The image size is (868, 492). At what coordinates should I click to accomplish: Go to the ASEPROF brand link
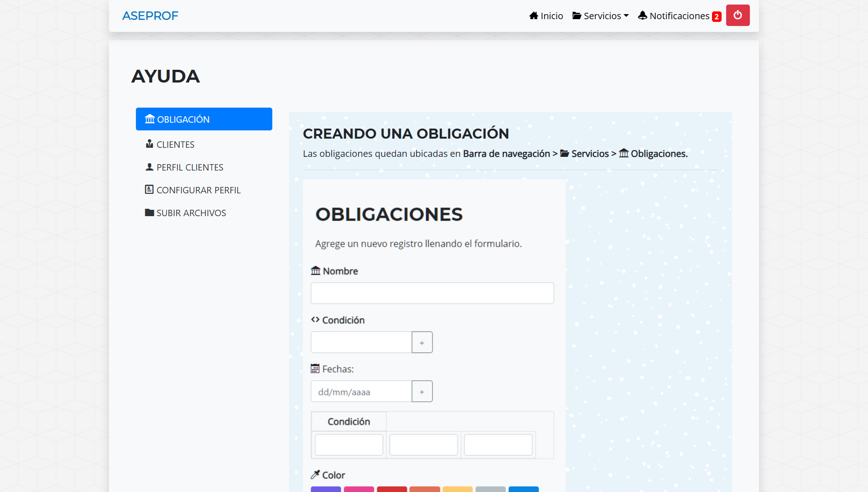(150, 16)
